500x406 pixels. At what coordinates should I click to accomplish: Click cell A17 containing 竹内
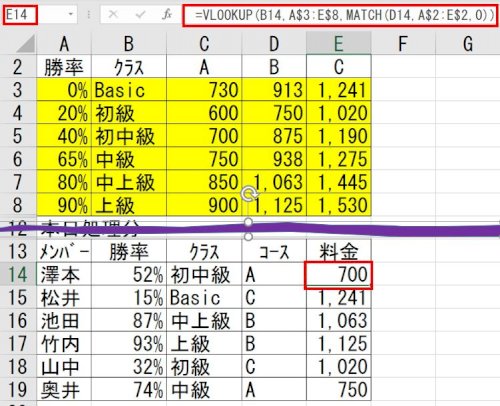click(x=64, y=343)
